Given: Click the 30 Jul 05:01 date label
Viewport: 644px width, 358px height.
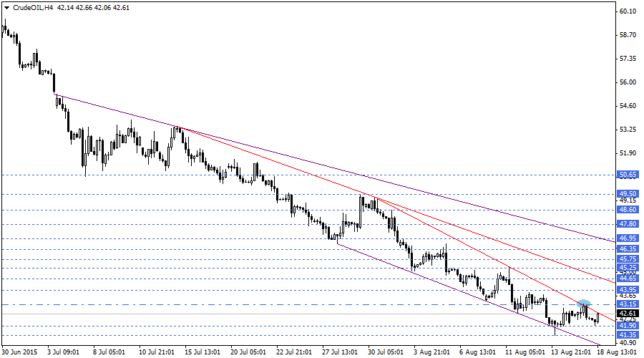Looking at the screenshot, I should pos(386,352).
